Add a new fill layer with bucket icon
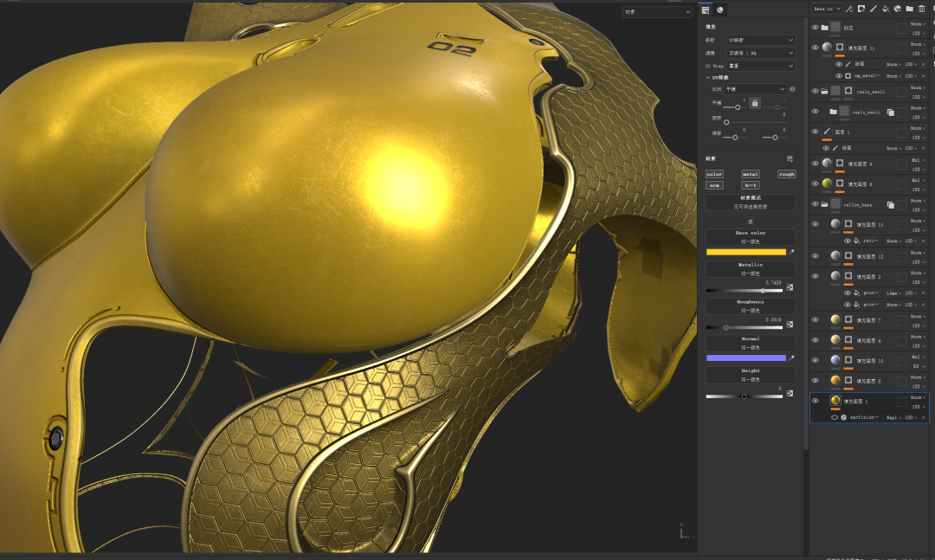935x560 pixels. coord(885,9)
